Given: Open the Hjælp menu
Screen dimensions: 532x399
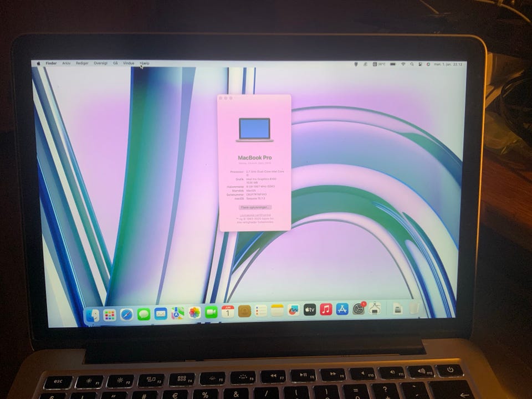Looking at the screenshot, I should point(145,63).
